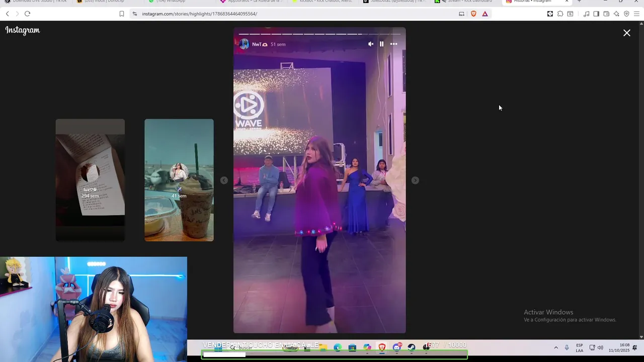The image size is (644, 362).
Task: Switch to Stream - Kick Dashboard tab
Action: pos(465,2)
